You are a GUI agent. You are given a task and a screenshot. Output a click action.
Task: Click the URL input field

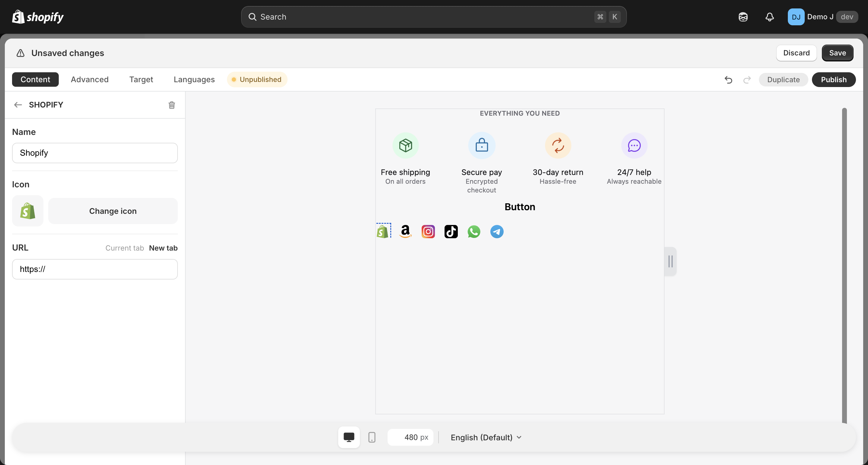point(95,269)
